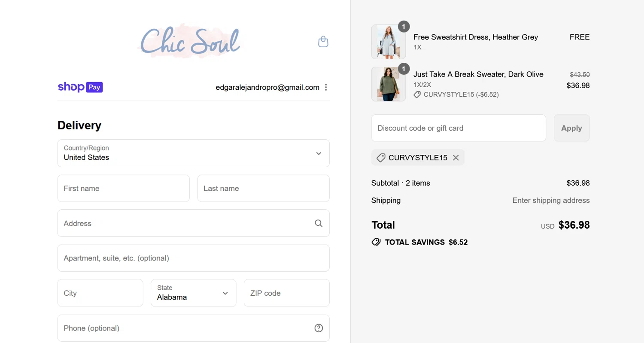This screenshot has width=644, height=343.
Task: Open the Country/Region dropdown
Action: tap(194, 153)
